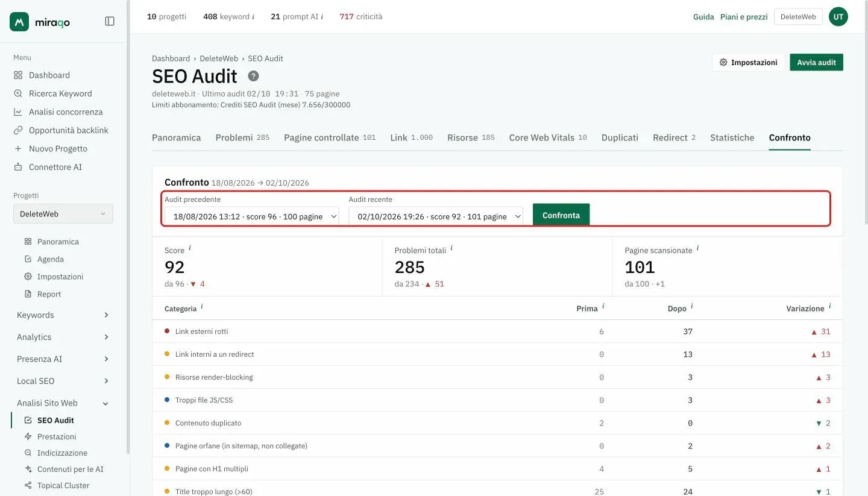Image resolution: width=868 pixels, height=496 pixels.
Task: Click the Link esterni rotti category row
Action: tap(497, 331)
